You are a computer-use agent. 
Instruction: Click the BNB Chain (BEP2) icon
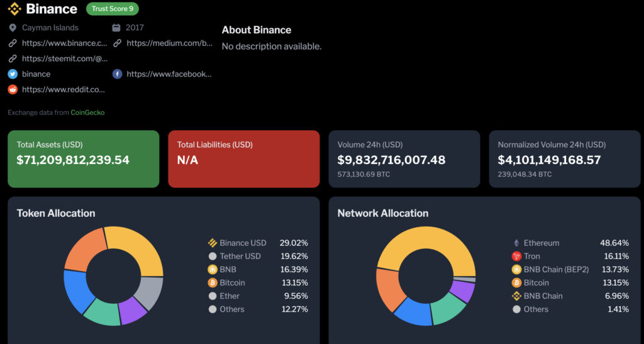tap(516, 269)
